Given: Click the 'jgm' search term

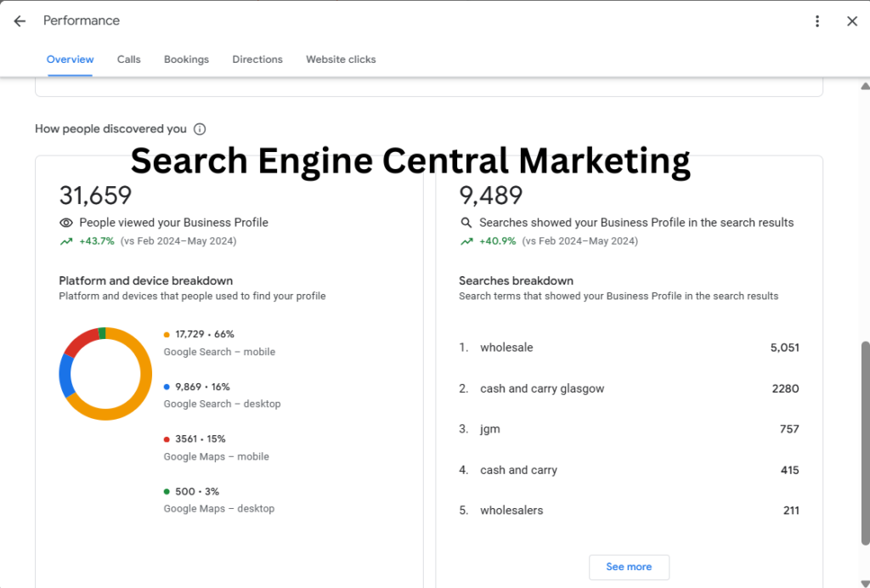Looking at the screenshot, I should [x=490, y=429].
